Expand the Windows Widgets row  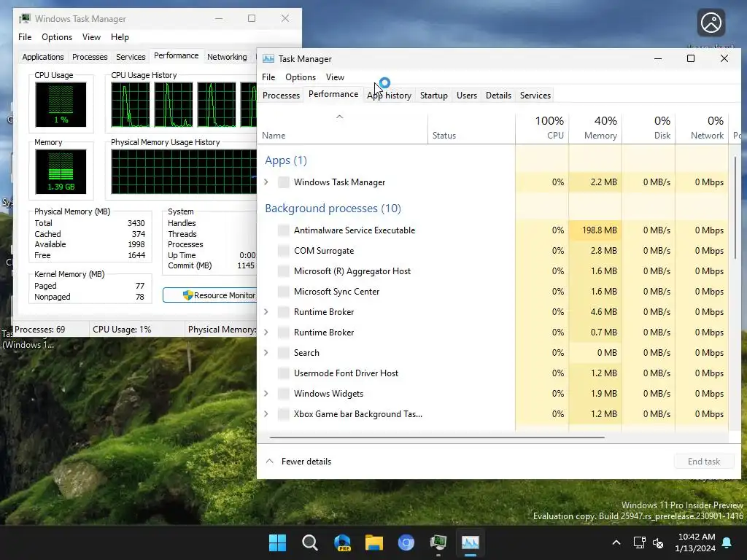click(266, 394)
